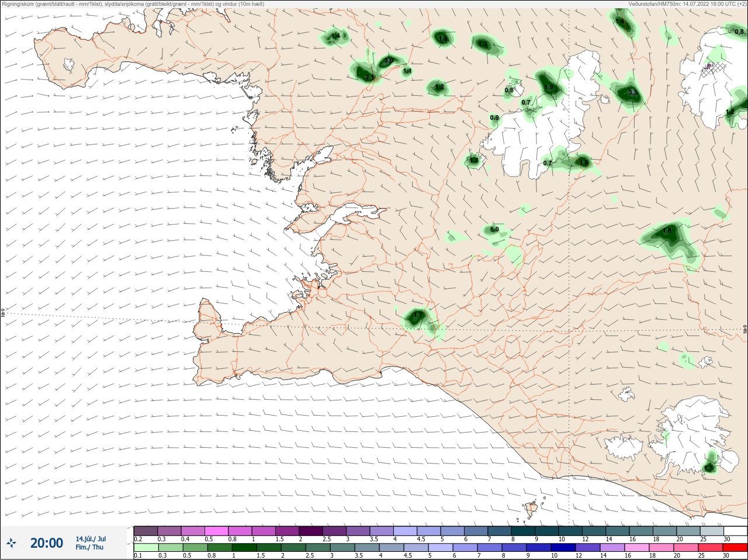Pick the bright pink swatch between 0.5 and 0.8
The image size is (748, 560).
pos(216,531)
